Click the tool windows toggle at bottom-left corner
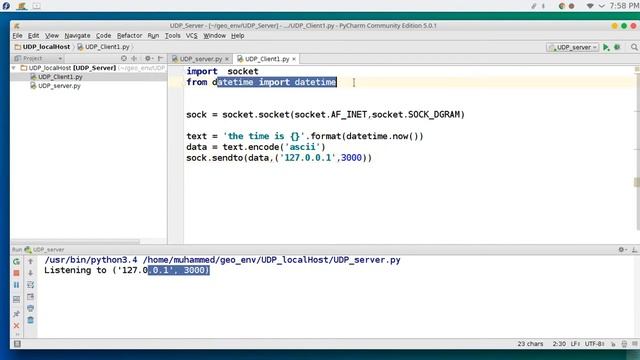640x360 pixels. [x=17, y=344]
